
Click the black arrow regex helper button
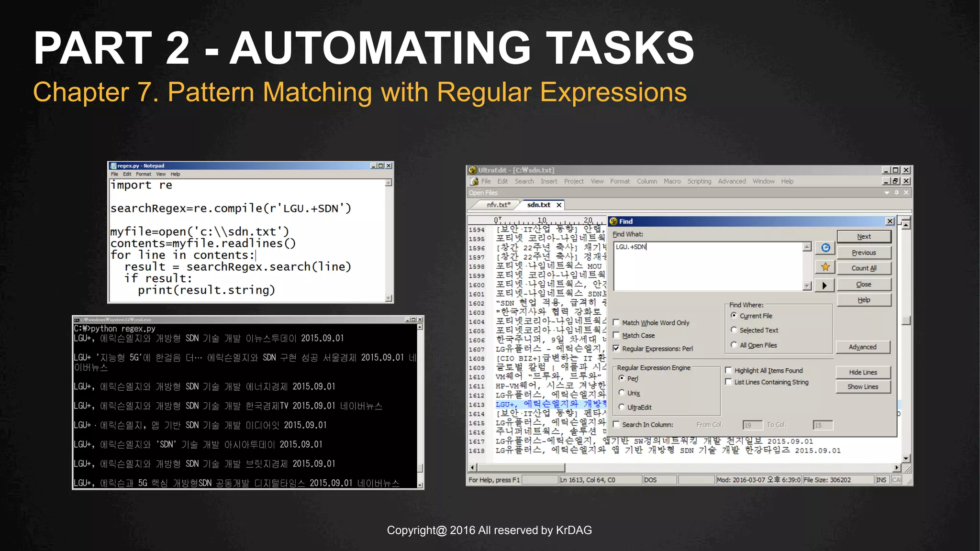click(x=824, y=286)
